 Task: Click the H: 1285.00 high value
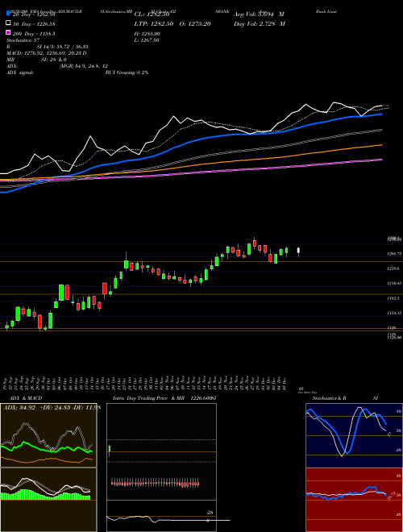coord(147,34)
